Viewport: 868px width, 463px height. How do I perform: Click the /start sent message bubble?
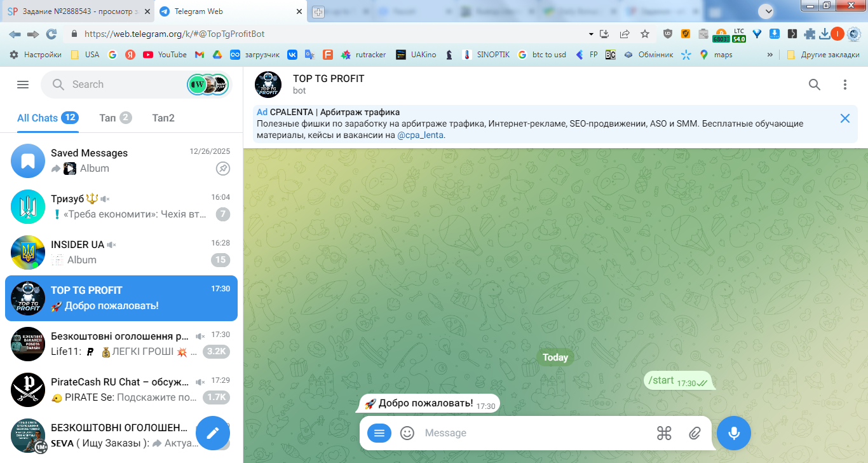(678, 381)
